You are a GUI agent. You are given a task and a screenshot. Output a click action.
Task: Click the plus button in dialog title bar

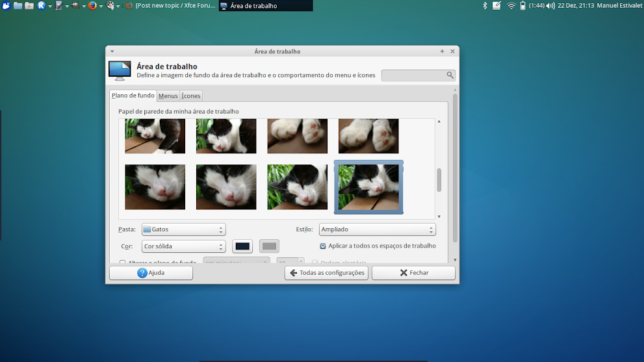[x=443, y=51]
